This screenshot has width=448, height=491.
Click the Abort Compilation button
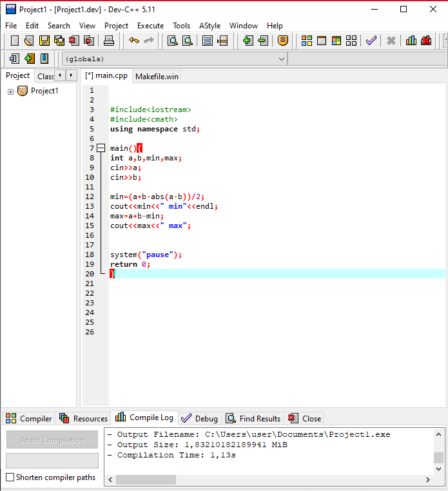point(52,439)
